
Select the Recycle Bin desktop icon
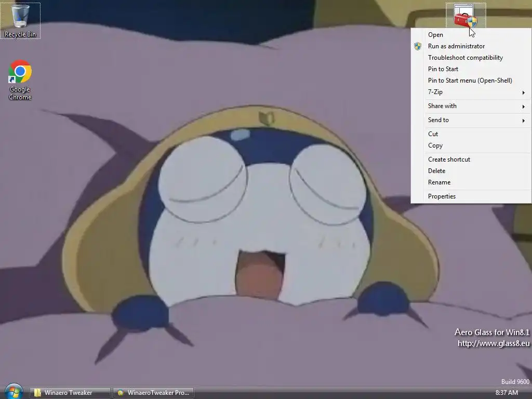click(x=20, y=20)
